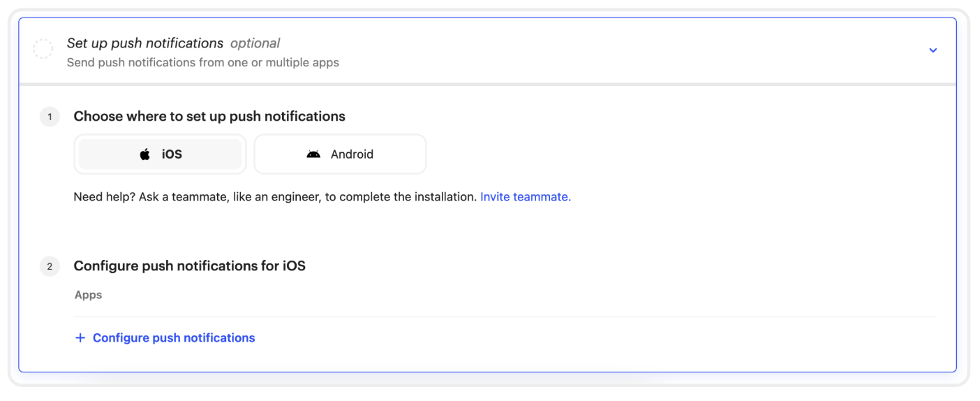The height and width of the screenshot is (401, 980).
Task: Click the iOS text label in the button
Action: 172,154
